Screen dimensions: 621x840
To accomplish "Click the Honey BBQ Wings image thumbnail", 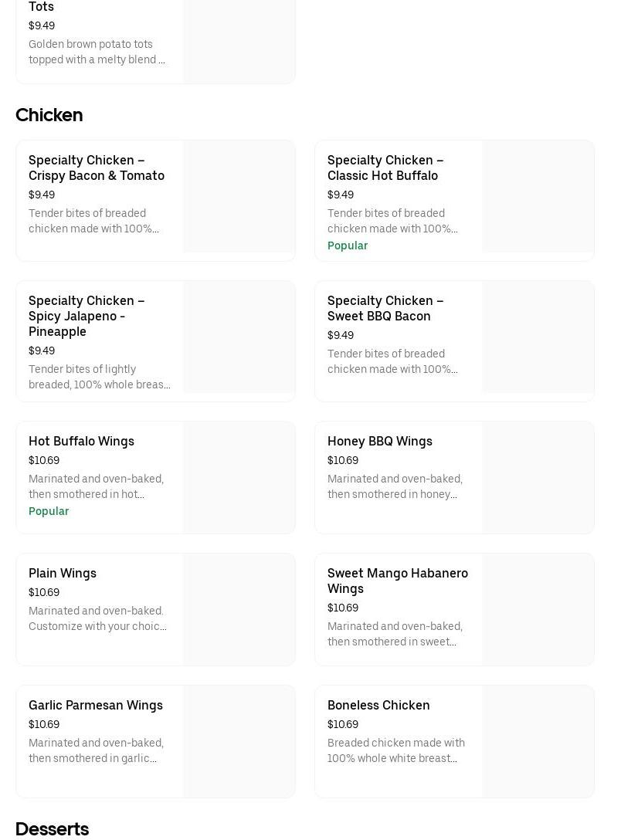I will click(538, 477).
